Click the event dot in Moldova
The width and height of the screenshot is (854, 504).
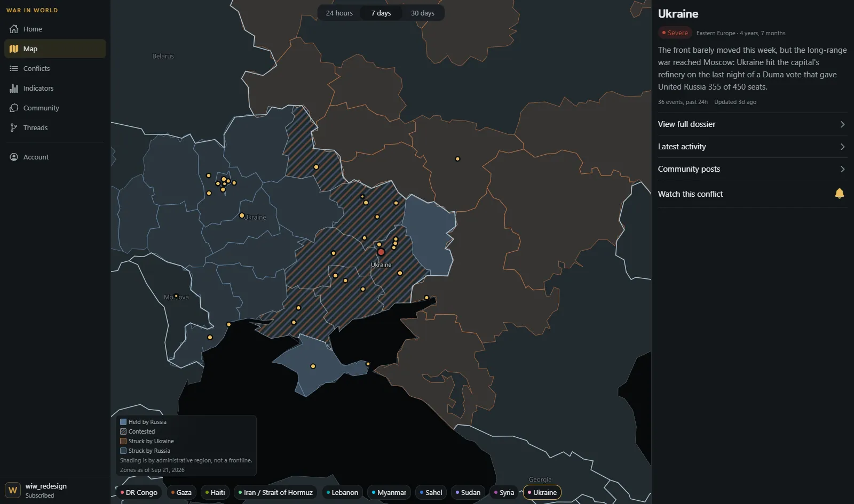(x=176, y=296)
